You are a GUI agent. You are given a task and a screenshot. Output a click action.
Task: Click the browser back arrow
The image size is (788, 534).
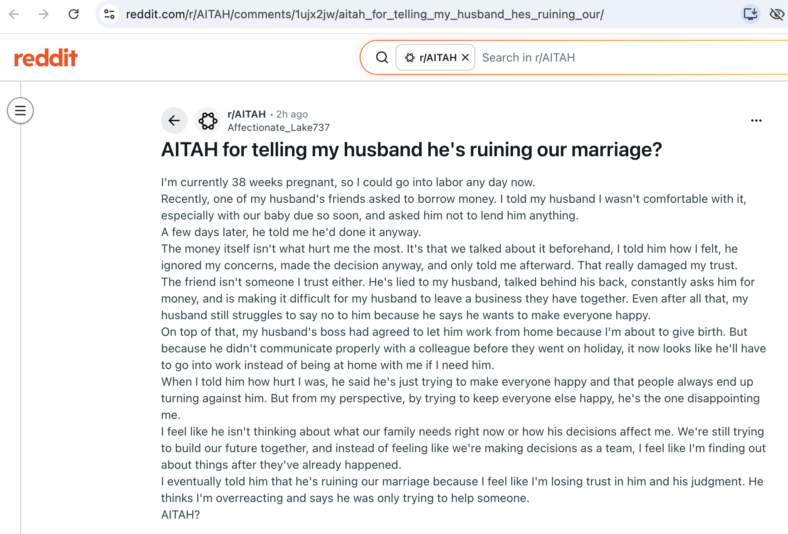pyautogui.click(x=14, y=14)
